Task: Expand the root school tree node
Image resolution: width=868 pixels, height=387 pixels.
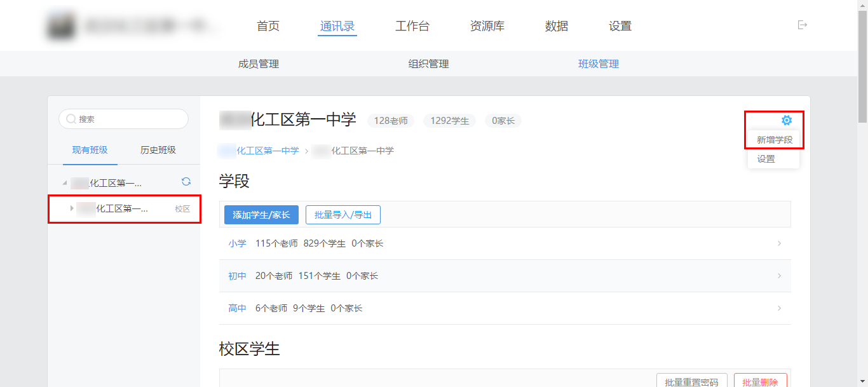Action: [65, 183]
